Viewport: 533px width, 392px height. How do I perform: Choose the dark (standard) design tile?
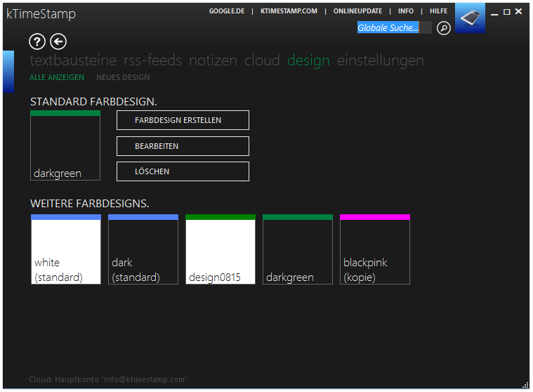click(143, 249)
